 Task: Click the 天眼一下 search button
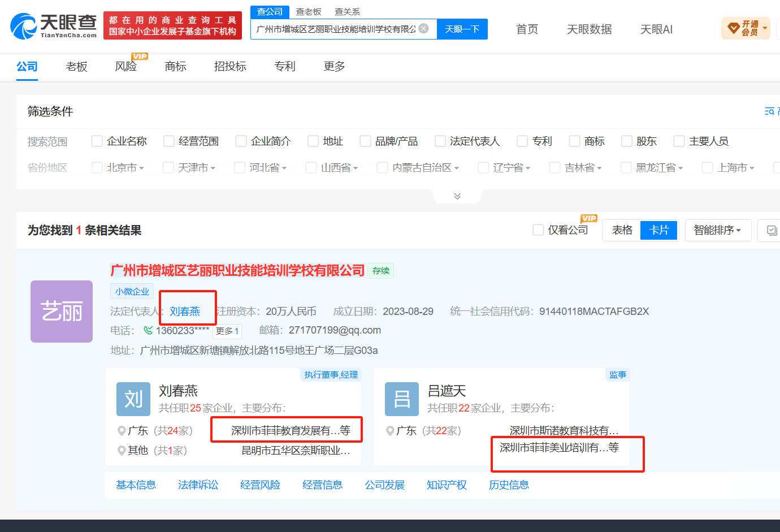pos(462,29)
